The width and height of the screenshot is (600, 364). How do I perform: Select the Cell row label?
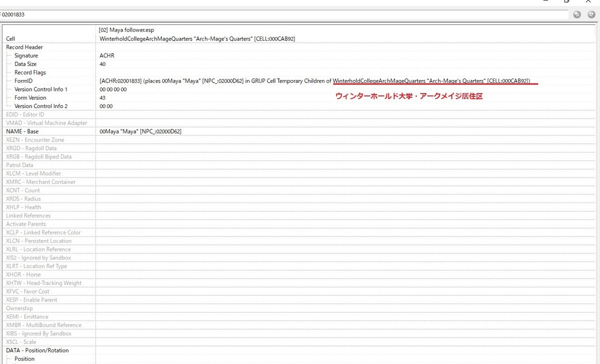click(10, 38)
